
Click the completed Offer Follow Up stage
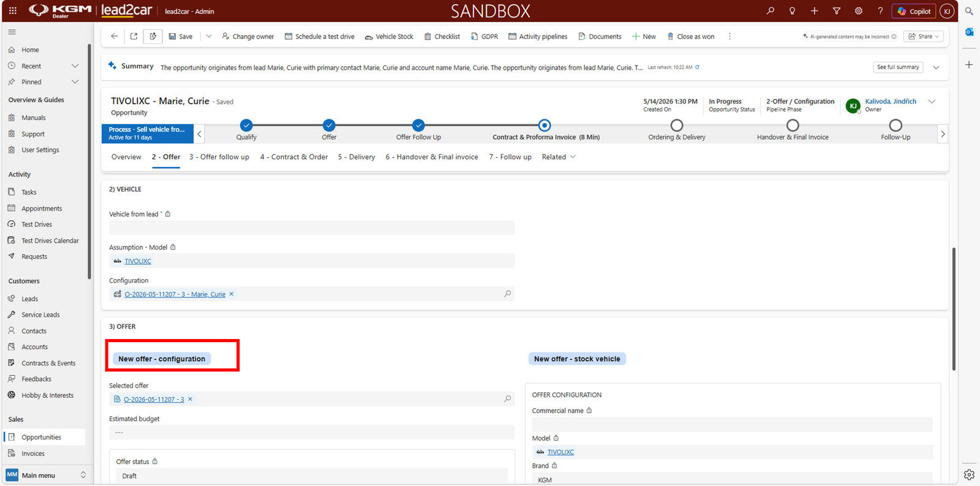(418, 125)
